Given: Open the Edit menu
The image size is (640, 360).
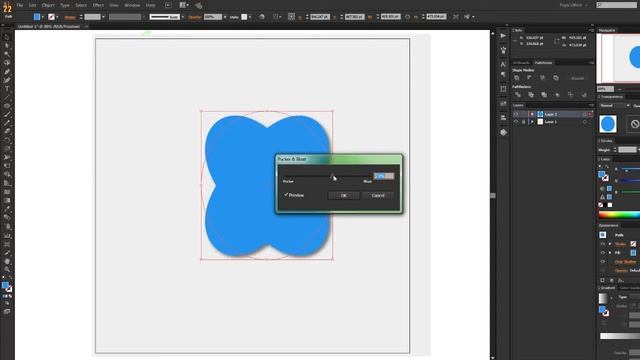Looking at the screenshot, I should point(32,5).
